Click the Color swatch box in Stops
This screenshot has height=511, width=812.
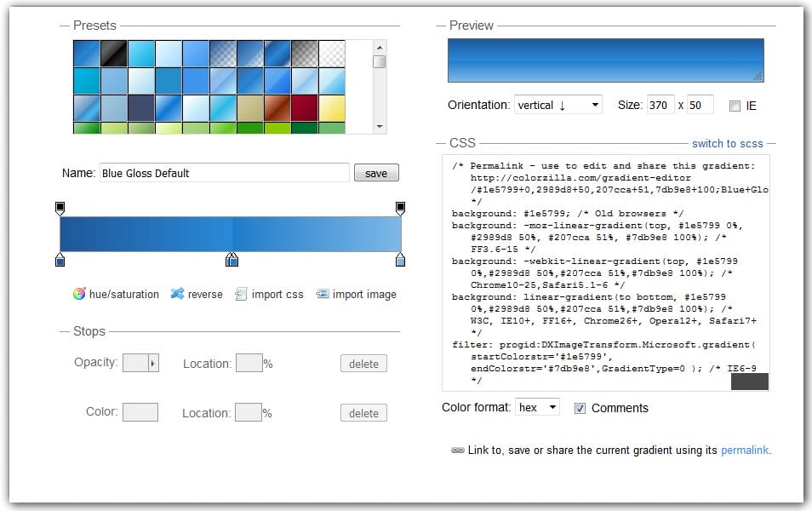[140, 413]
